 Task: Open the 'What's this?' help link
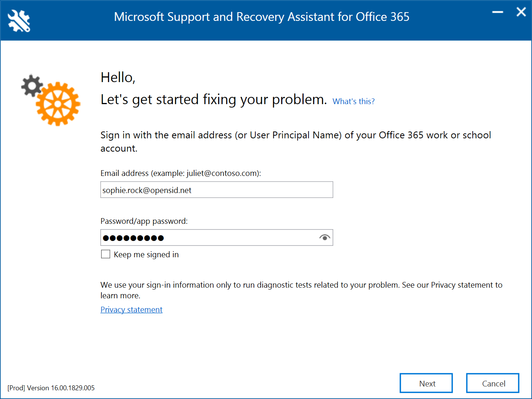pyautogui.click(x=353, y=101)
